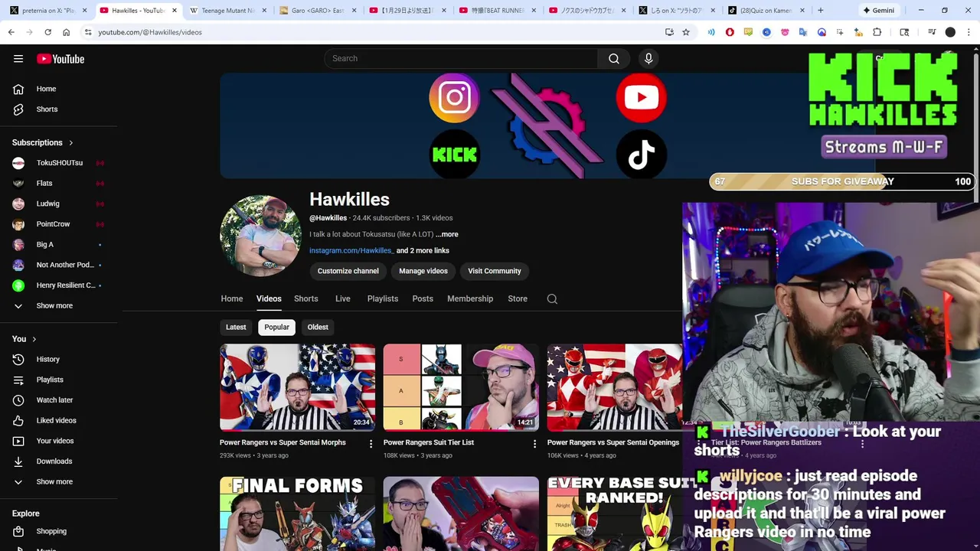Go back in the browser
The width and height of the screenshot is (980, 551).
coord(11,32)
